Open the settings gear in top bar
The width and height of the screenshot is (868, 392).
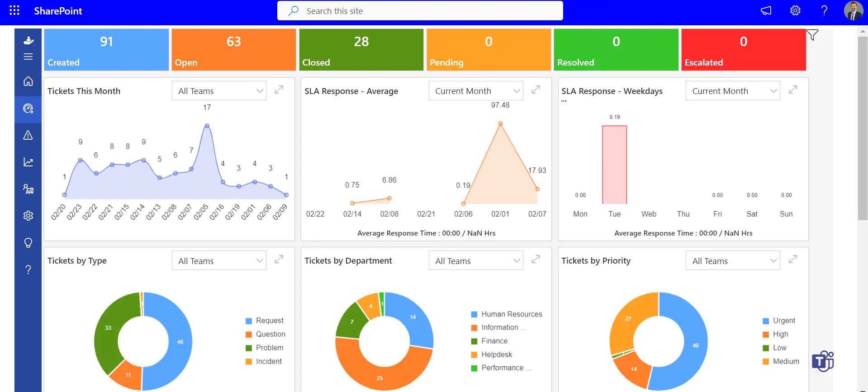point(795,10)
